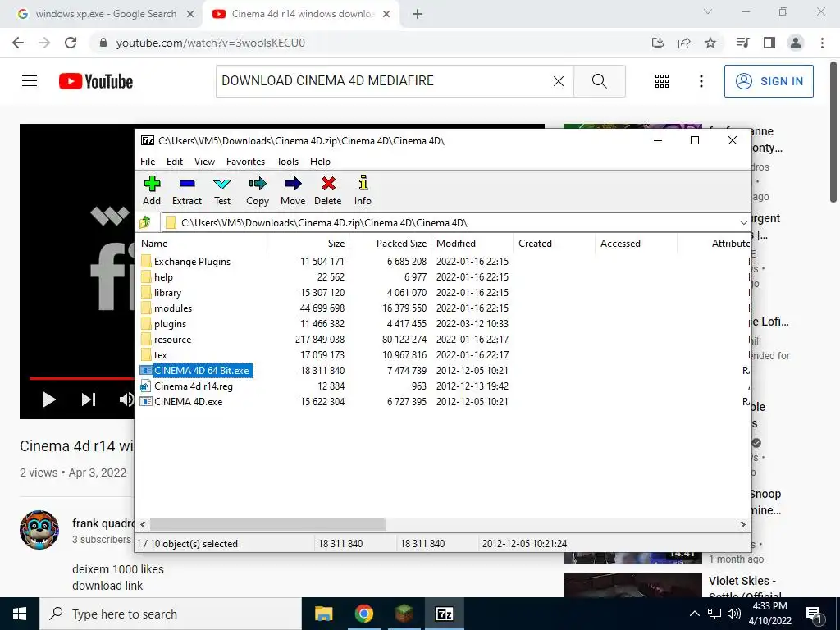Sort by Packed Size column
840x630 pixels.
(390, 243)
